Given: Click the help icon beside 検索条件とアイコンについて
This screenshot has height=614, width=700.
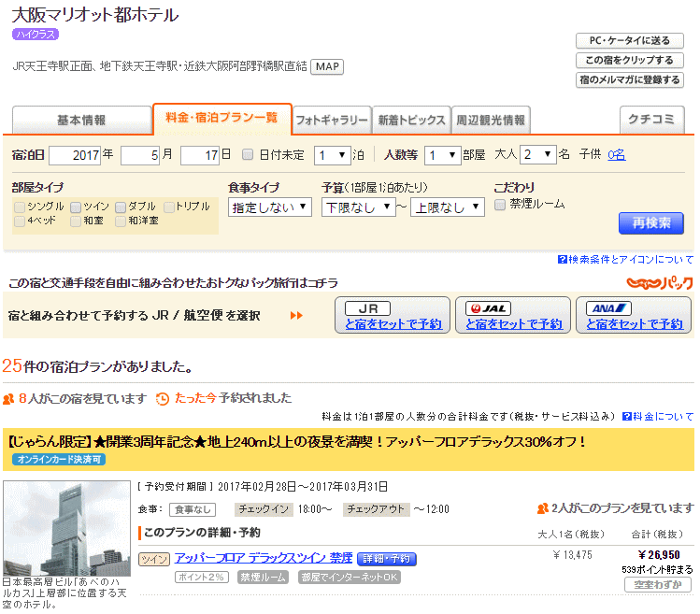Looking at the screenshot, I should tap(562, 260).
